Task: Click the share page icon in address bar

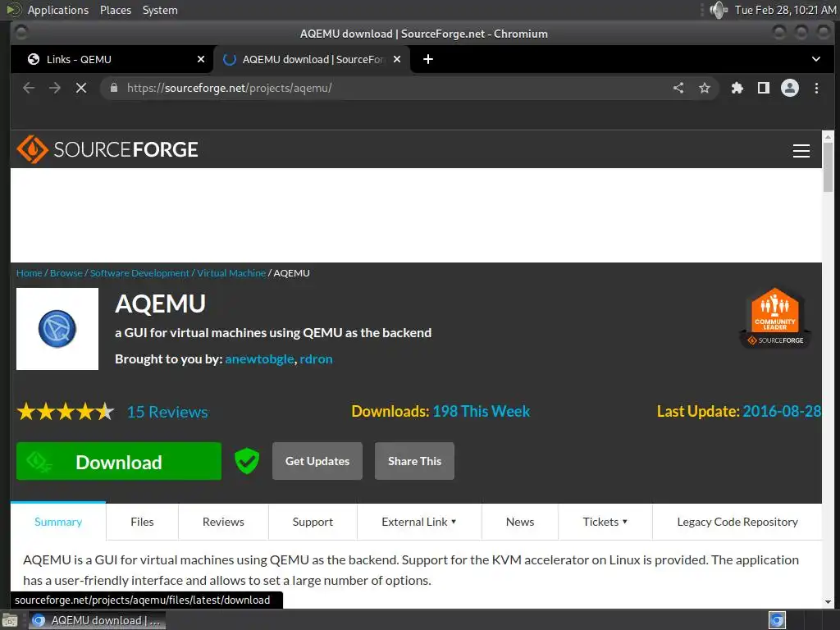Action: click(678, 88)
